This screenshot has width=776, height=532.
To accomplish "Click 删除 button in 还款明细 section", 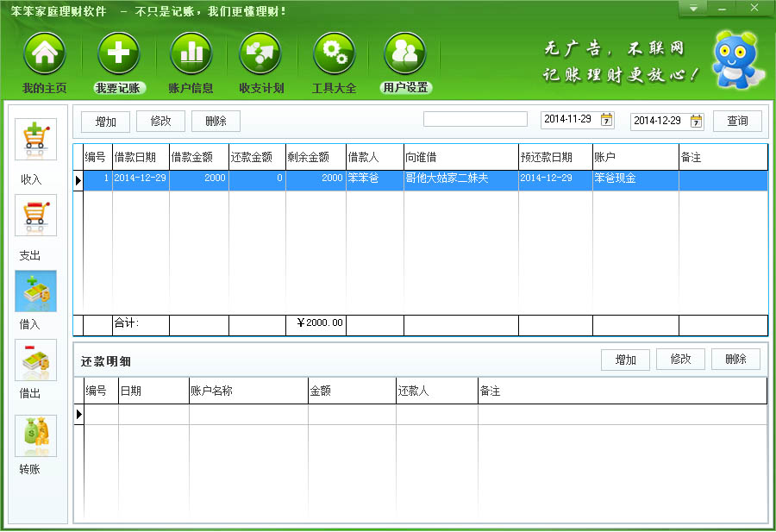I will pyautogui.click(x=735, y=360).
